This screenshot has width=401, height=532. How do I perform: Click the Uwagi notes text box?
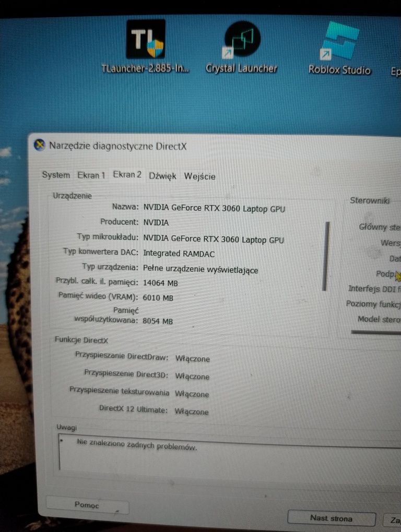pos(230,455)
